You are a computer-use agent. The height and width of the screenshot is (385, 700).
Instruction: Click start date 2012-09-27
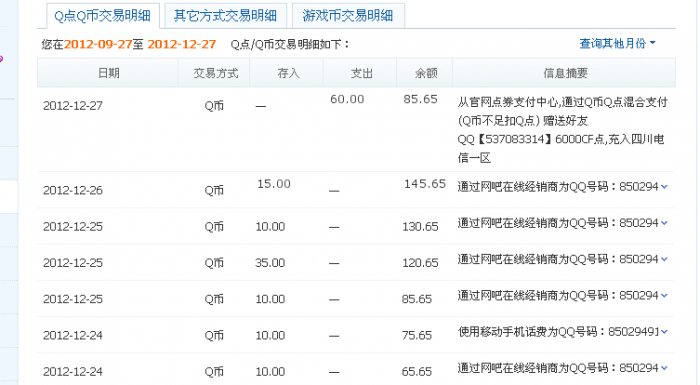[x=98, y=44]
